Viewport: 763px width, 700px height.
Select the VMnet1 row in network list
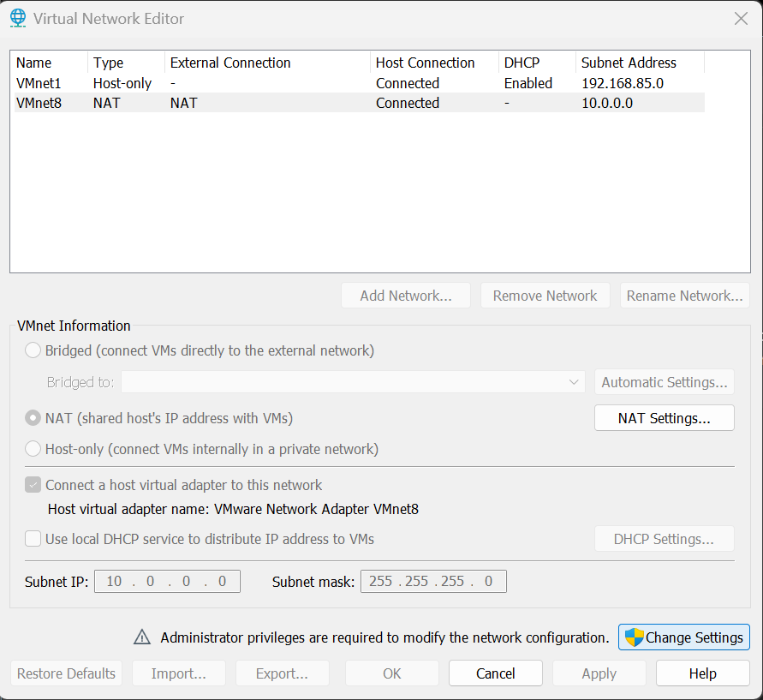point(360,83)
